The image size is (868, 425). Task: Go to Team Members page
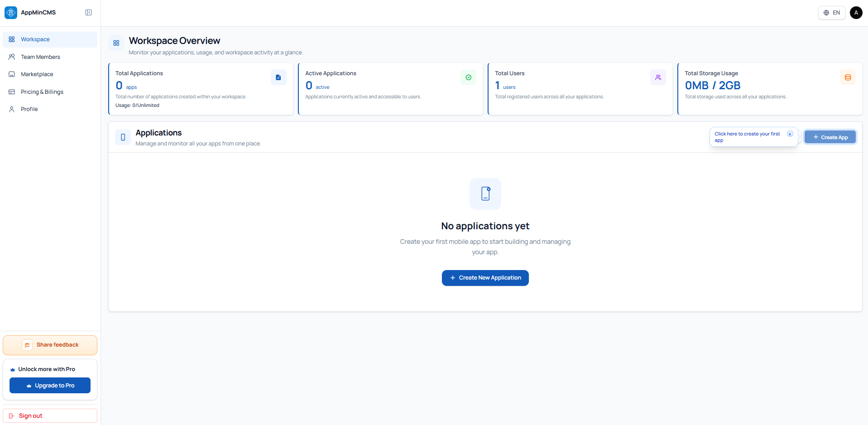pyautogui.click(x=50, y=57)
